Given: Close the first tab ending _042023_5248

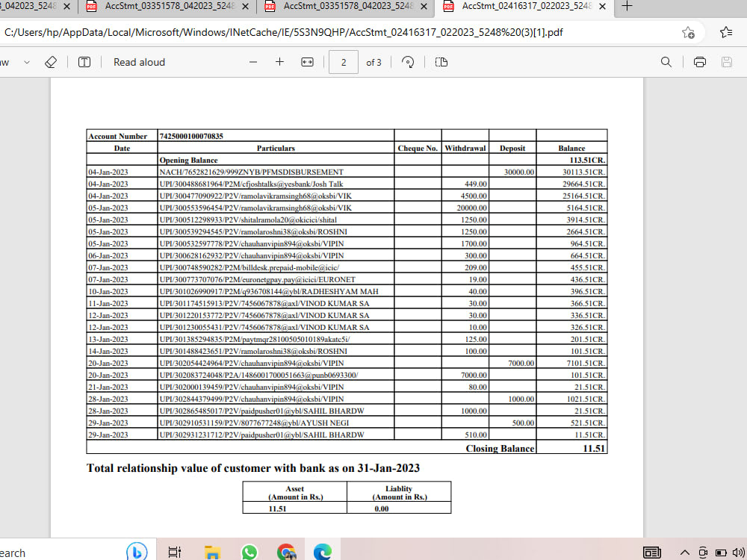Looking at the screenshot, I should click(x=66, y=6).
